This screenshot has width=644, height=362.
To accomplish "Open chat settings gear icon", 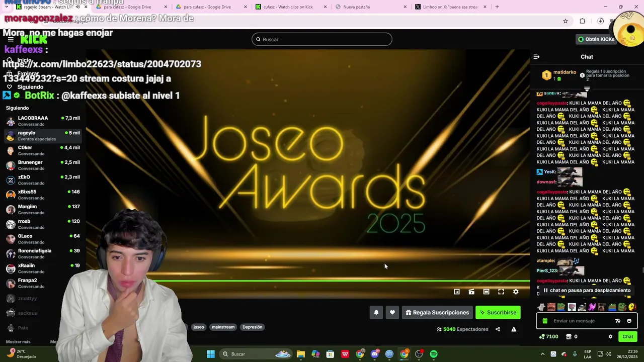I will pos(610,337).
